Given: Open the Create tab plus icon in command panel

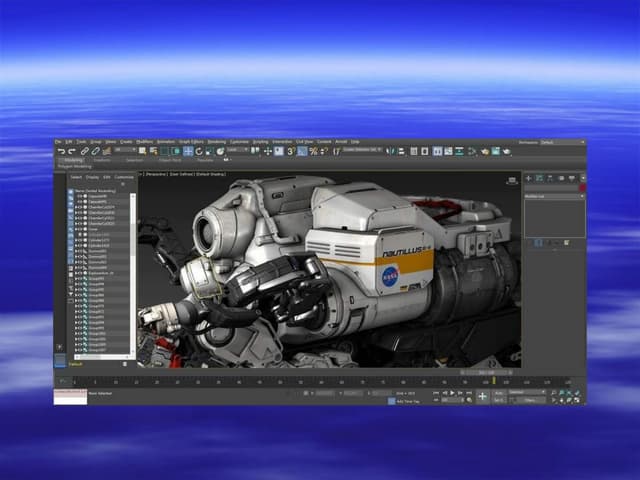Looking at the screenshot, I should coord(529,178).
